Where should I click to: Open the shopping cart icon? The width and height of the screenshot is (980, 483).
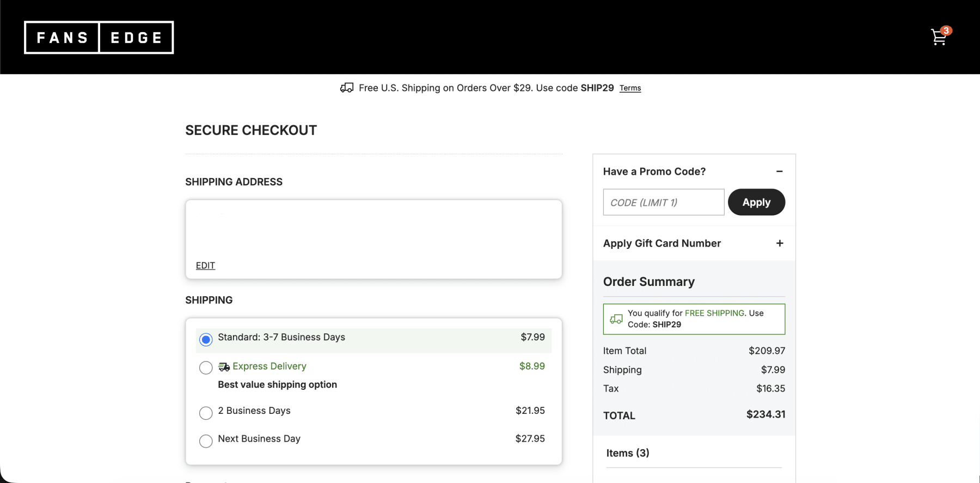[x=938, y=38]
